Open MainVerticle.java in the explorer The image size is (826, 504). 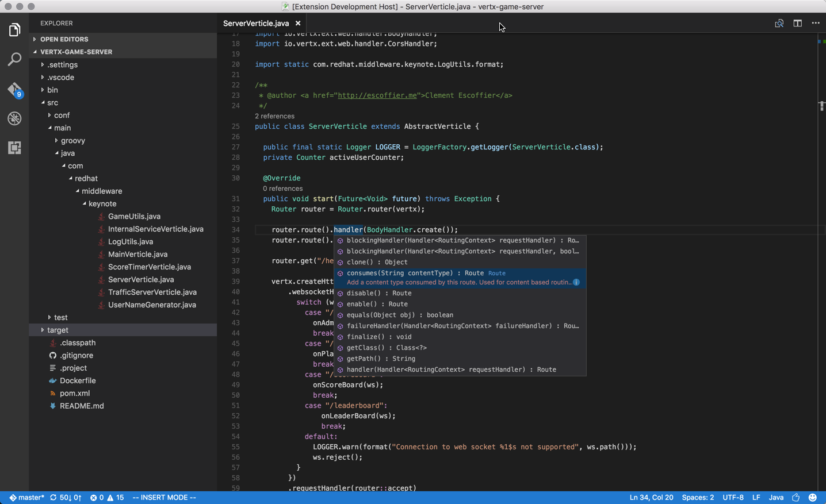137,254
